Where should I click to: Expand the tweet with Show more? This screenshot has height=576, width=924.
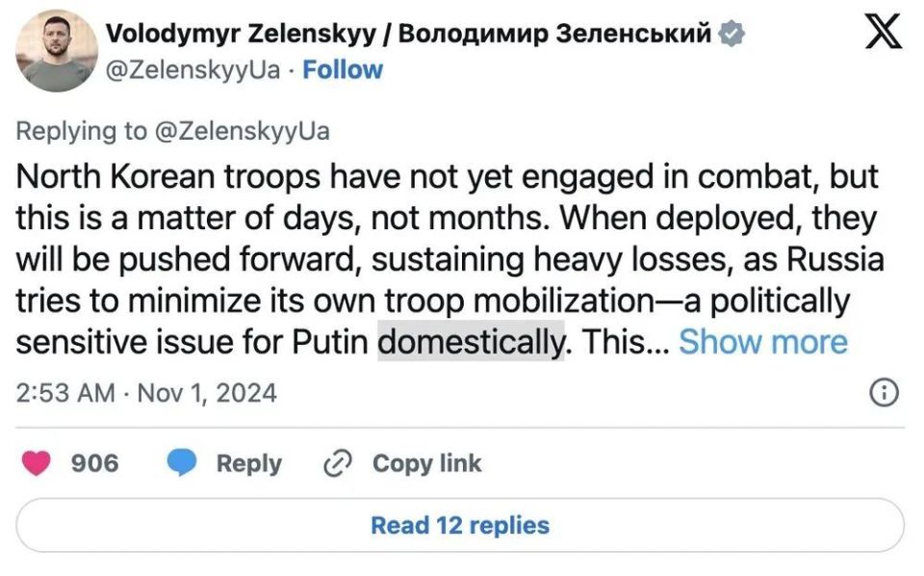(x=763, y=342)
